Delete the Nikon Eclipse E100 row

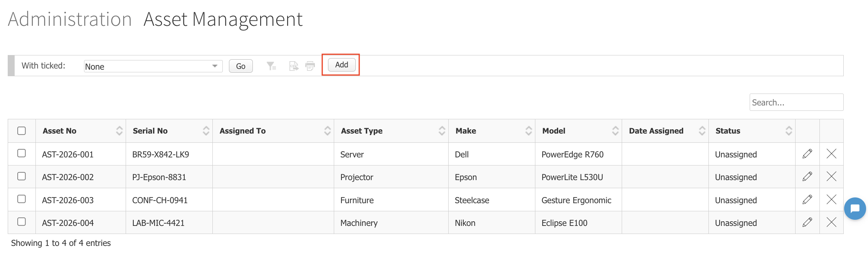pyautogui.click(x=831, y=222)
